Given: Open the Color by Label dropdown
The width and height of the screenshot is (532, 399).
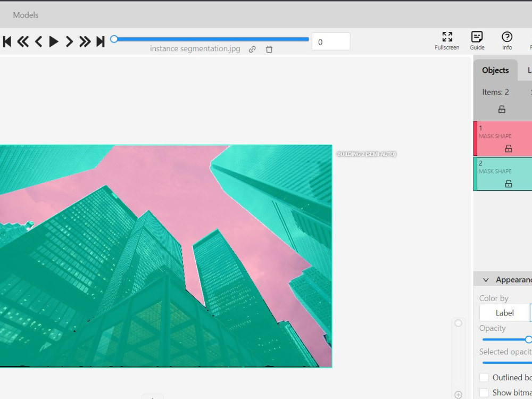Looking at the screenshot, I should [x=504, y=312].
